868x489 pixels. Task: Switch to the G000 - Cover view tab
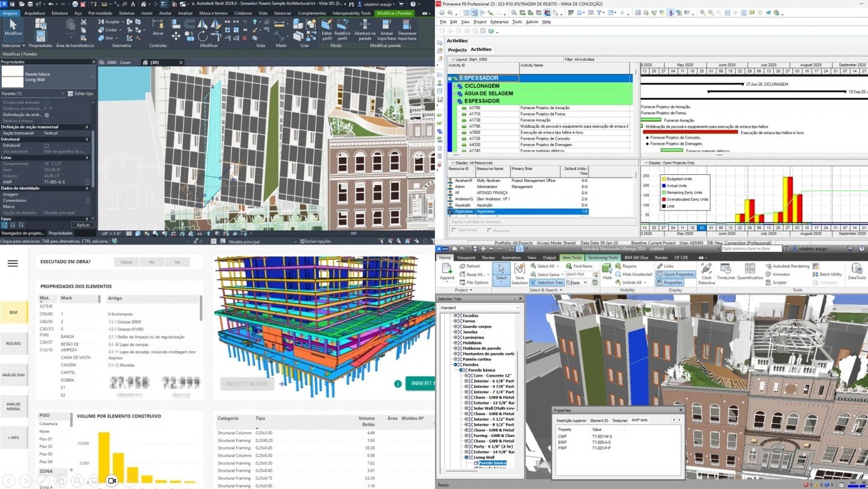(118, 63)
